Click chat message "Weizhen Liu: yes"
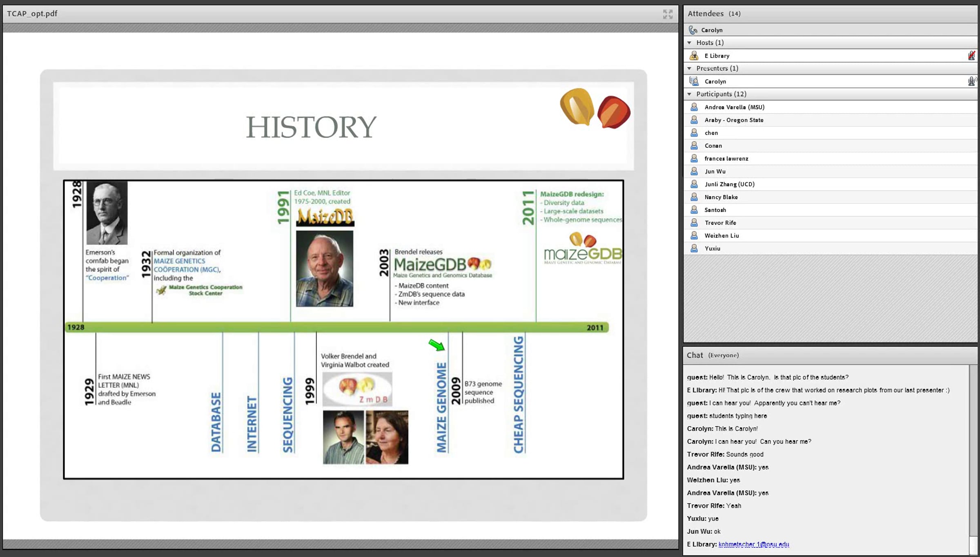Image resolution: width=980 pixels, height=557 pixels. point(713,480)
